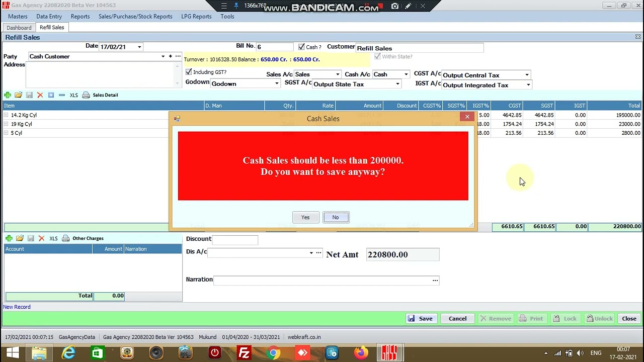Click the webkraft.co.in status bar link
644x362 pixels.
pos(304,337)
